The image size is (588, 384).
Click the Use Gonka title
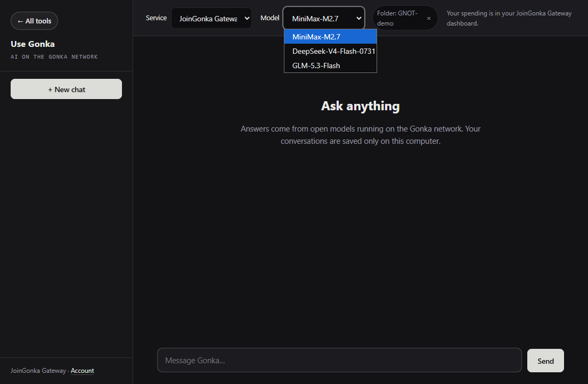click(x=32, y=44)
